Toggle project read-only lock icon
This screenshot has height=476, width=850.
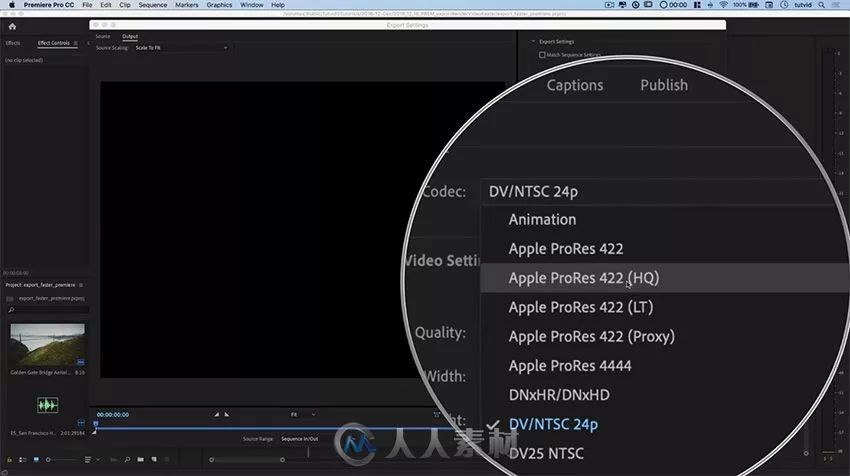9,460
